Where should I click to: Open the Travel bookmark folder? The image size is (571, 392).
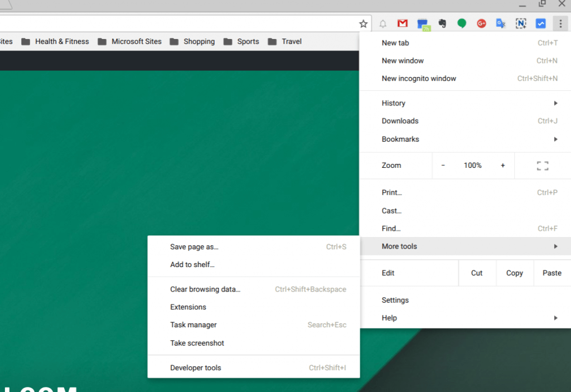point(285,41)
